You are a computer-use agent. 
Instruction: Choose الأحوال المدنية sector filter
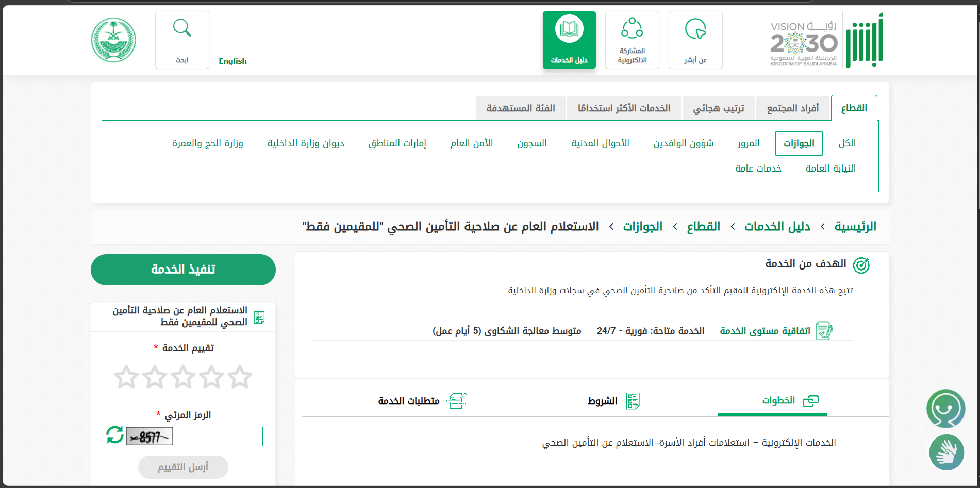pyautogui.click(x=600, y=143)
